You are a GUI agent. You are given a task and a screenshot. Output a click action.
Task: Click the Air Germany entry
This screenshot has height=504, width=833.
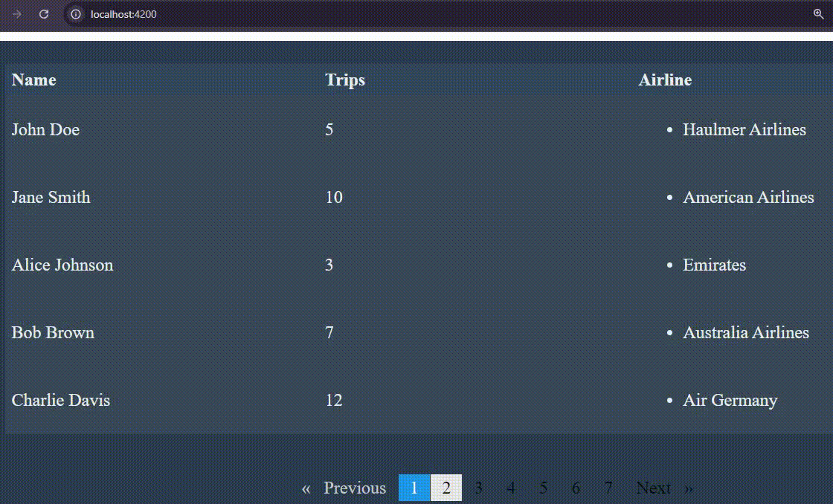[x=730, y=400]
